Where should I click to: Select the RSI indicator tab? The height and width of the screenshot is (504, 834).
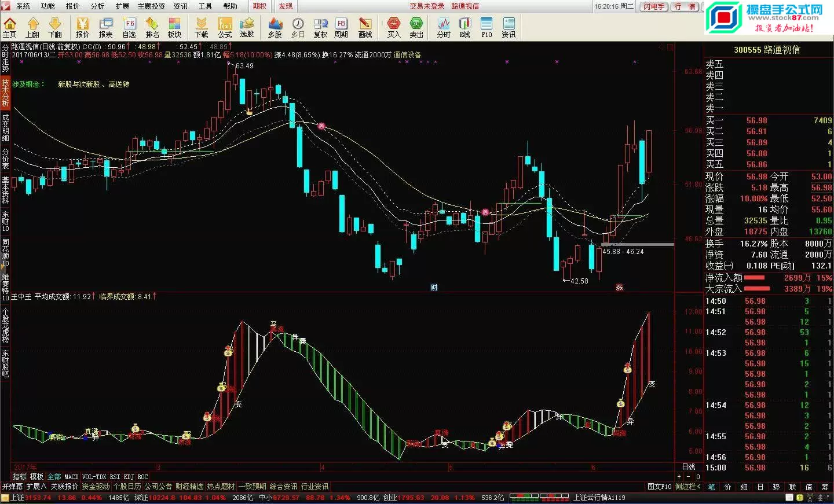pyautogui.click(x=115, y=477)
